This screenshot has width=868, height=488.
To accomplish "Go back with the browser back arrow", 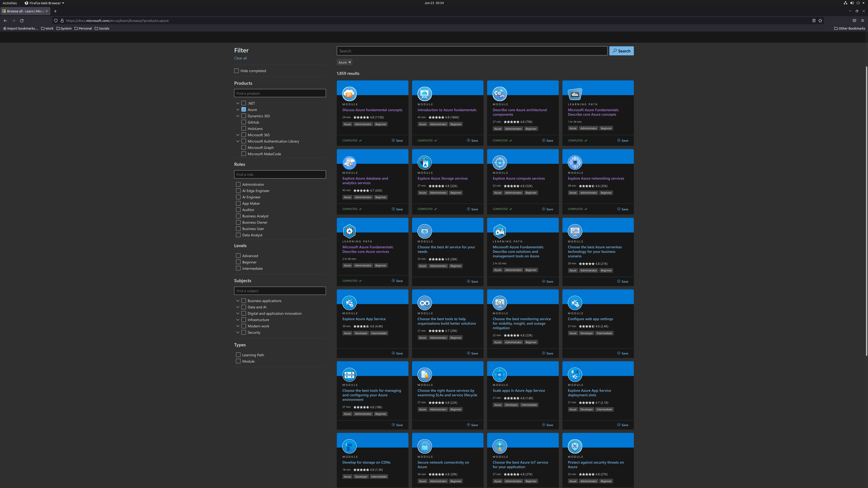I will [x=5, y=21].
